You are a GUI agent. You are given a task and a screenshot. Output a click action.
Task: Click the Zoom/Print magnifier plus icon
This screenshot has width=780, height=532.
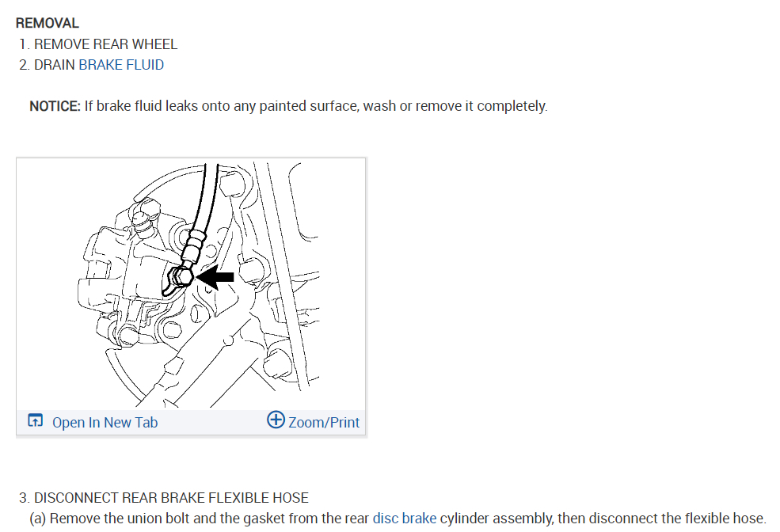click(x=276, y=420)
